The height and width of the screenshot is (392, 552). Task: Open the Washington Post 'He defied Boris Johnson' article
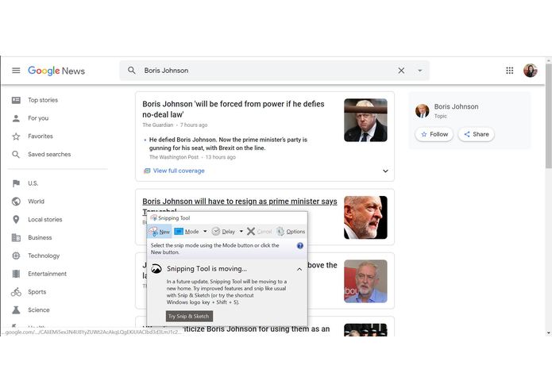228,144
